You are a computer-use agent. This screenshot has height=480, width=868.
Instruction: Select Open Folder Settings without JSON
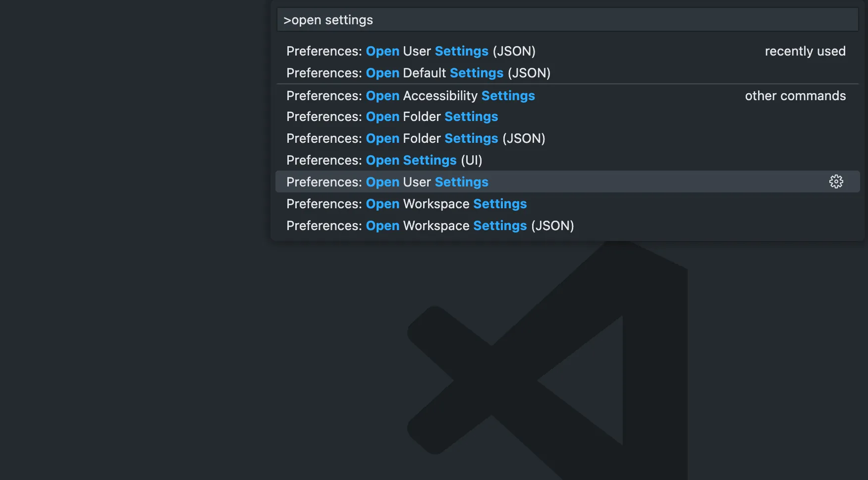pos(567,117)
